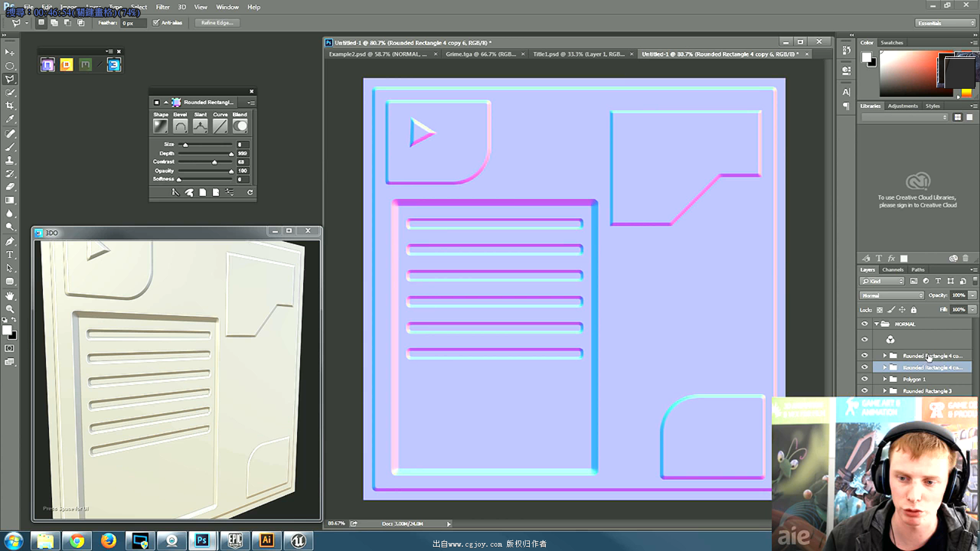This screenshot has height=551, width=980.
Task: Select the Quick Selection tool
Action: click(x=10, y=92)
